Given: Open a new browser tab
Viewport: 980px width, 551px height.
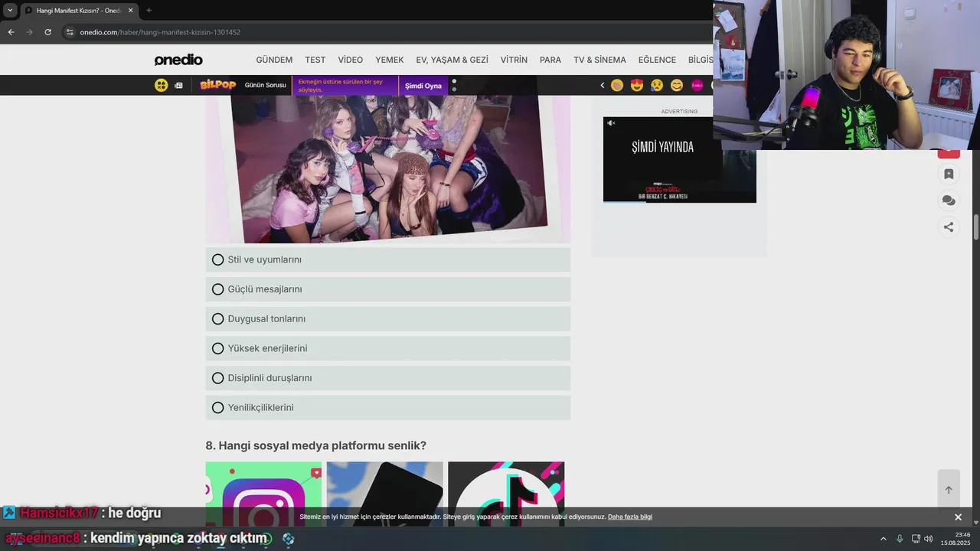Looking at the screenshot, I should 149,11.
